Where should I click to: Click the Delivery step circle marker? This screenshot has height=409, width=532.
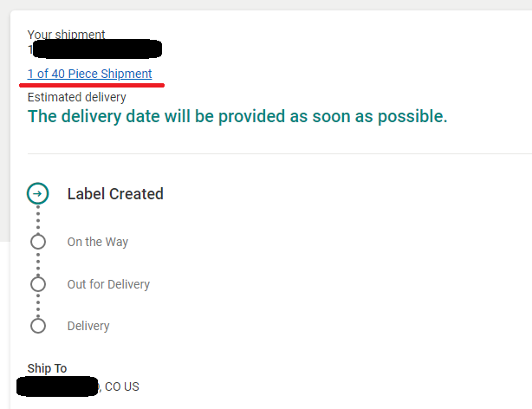coord(37,326)
